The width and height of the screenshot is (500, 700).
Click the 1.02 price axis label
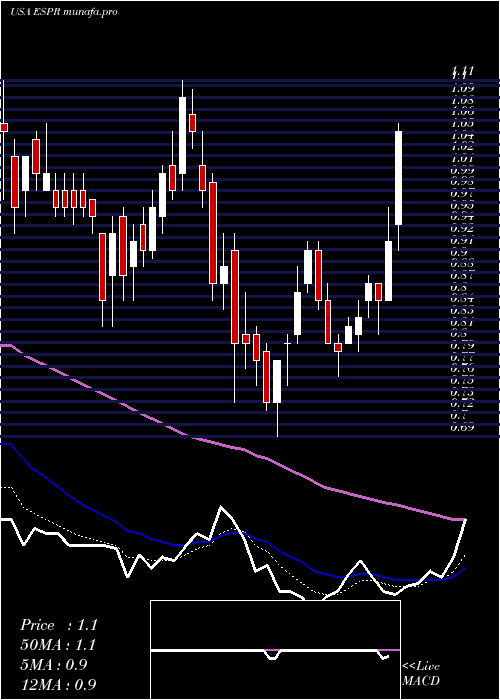(x=462, y=146)
